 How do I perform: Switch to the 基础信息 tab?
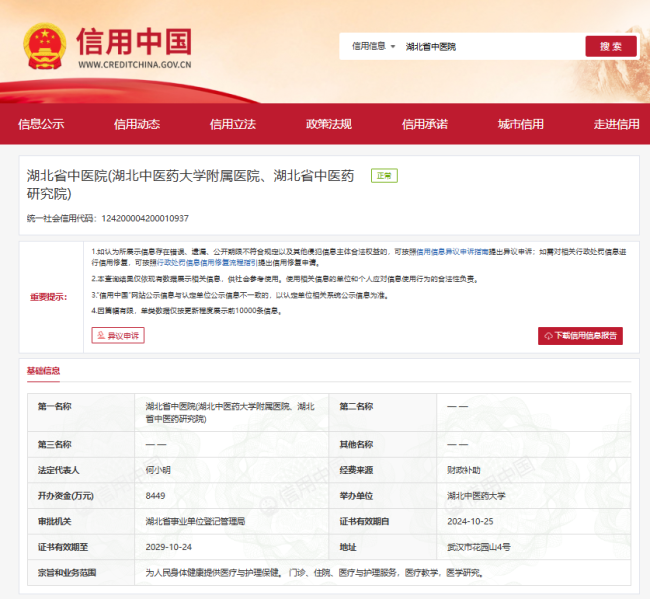(43, 371)
